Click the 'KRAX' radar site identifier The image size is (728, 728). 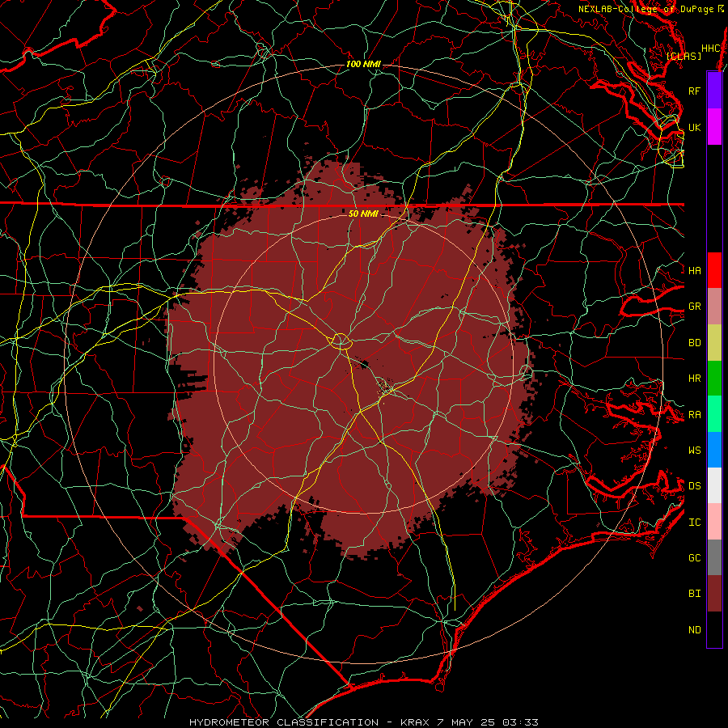(415, 722)
